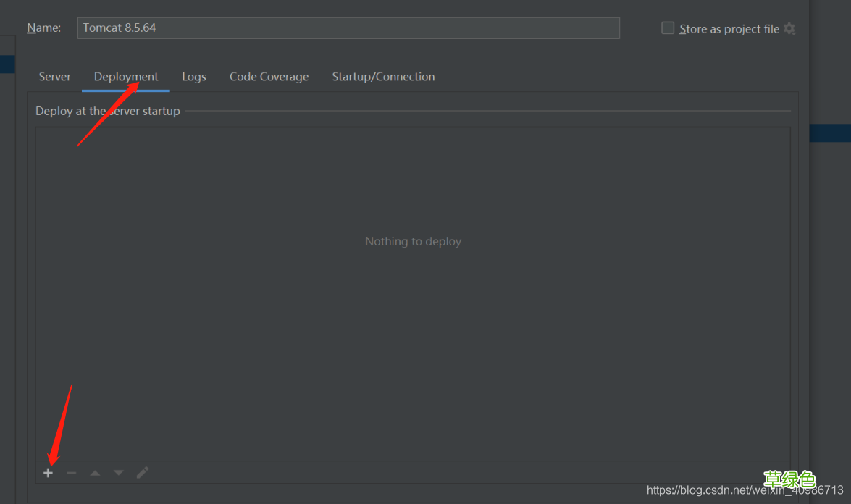Switch to the Server tab

point(55,77)
